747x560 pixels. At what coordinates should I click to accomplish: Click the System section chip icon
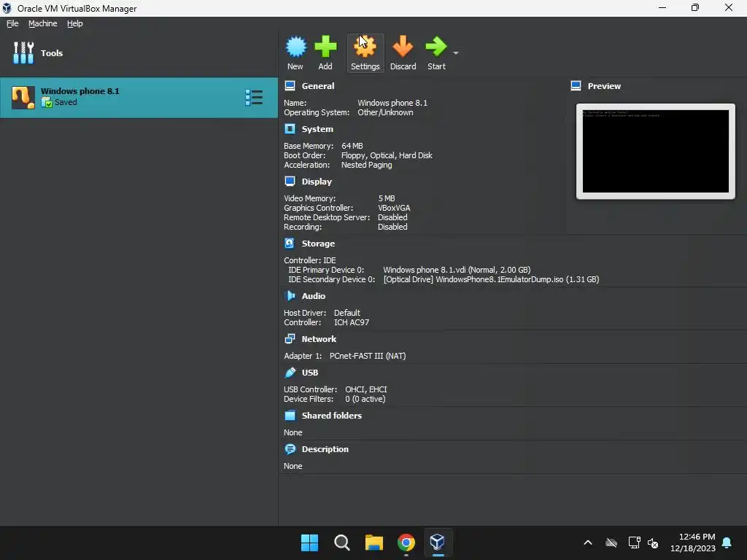coord(290,128)
